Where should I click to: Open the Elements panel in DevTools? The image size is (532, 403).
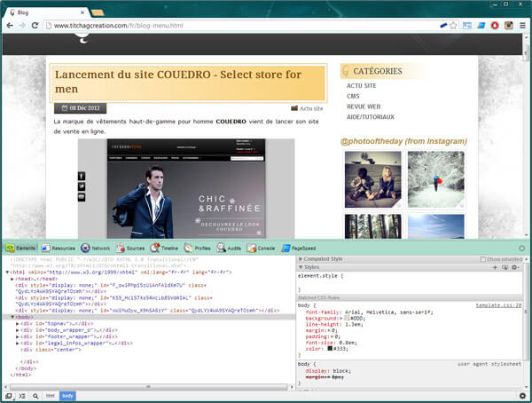20,248
